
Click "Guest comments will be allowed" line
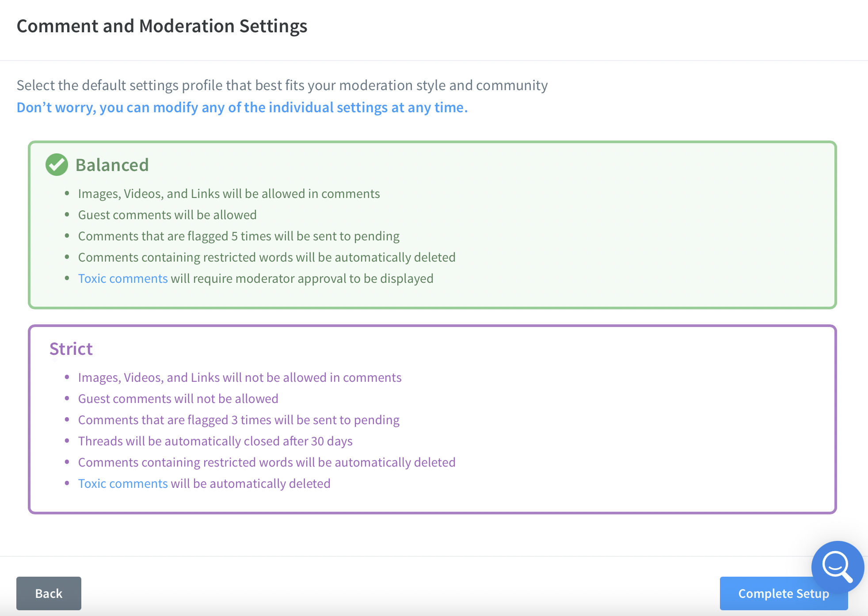pos(167,215)
